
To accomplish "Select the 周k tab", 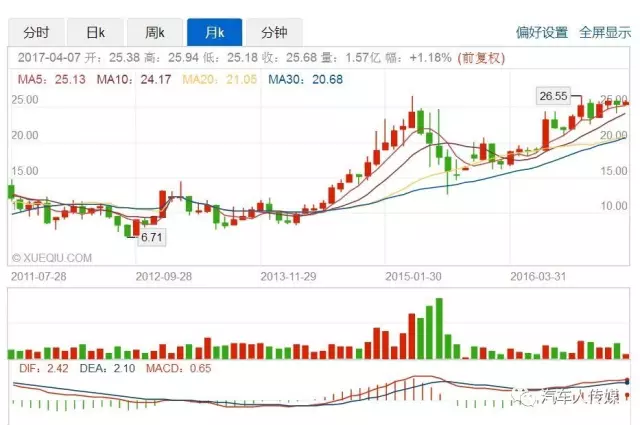I will (155, 32).
